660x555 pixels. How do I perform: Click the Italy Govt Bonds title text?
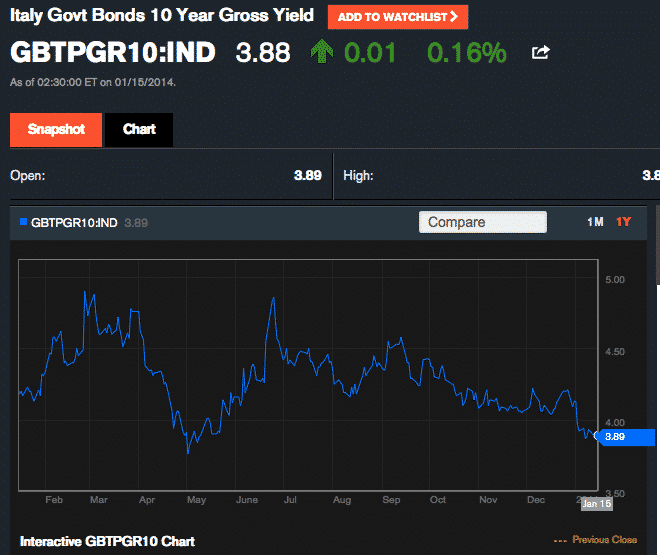click(x=161, y=16)
